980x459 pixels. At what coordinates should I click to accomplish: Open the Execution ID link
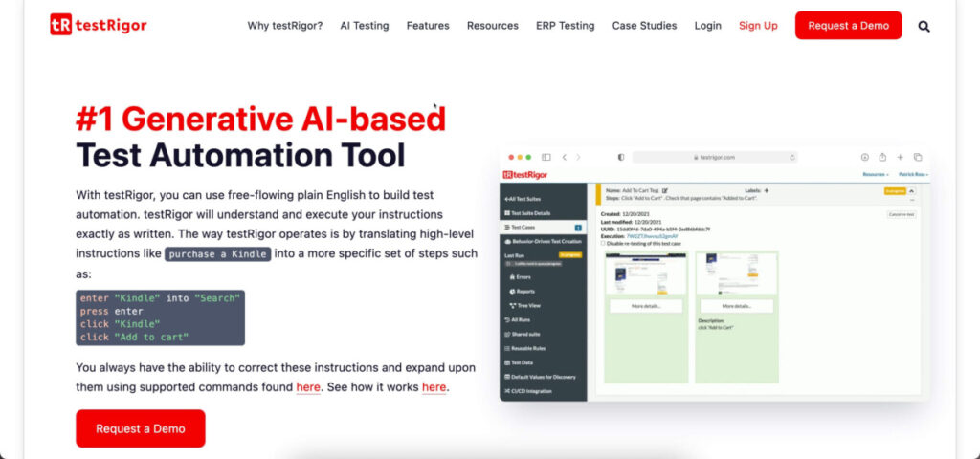(x=651, y=236)
